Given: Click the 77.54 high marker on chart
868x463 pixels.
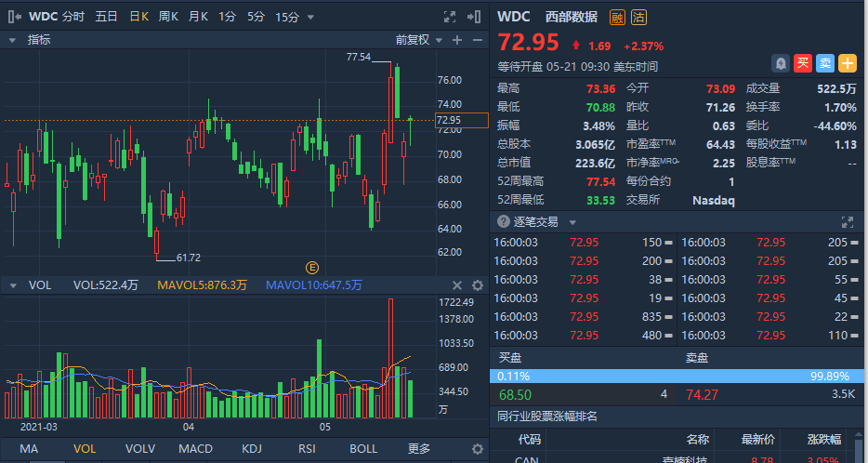Looking at the screenshot, I should click(x=358, y=57).
